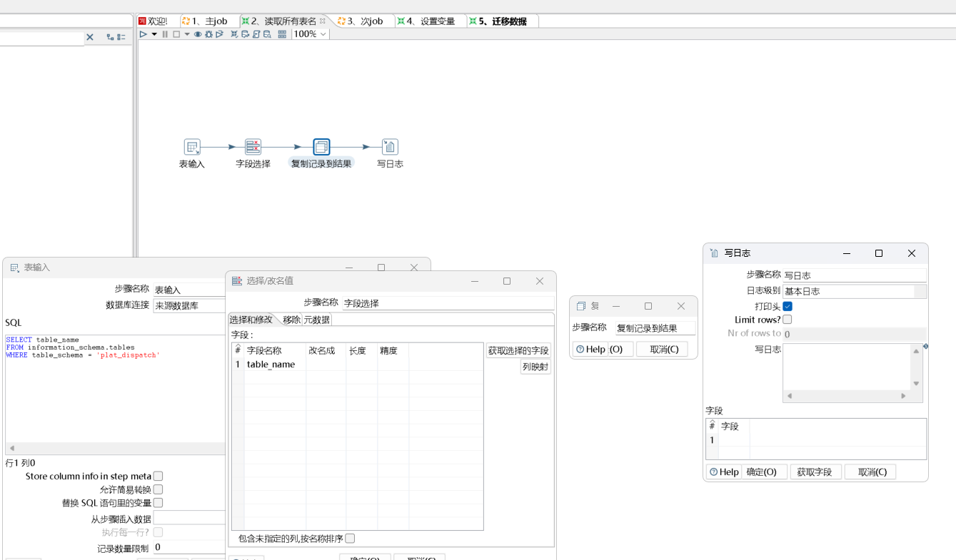Open the run options dropdown arrow
Screen dimensions: 956x560
click(x=154, y=34)
